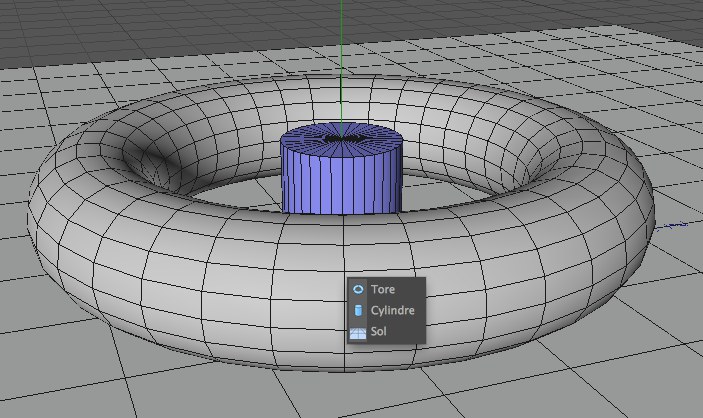Click the Cylindre cylinder icon in popup
Screen dimensions: 703x418
358,310
